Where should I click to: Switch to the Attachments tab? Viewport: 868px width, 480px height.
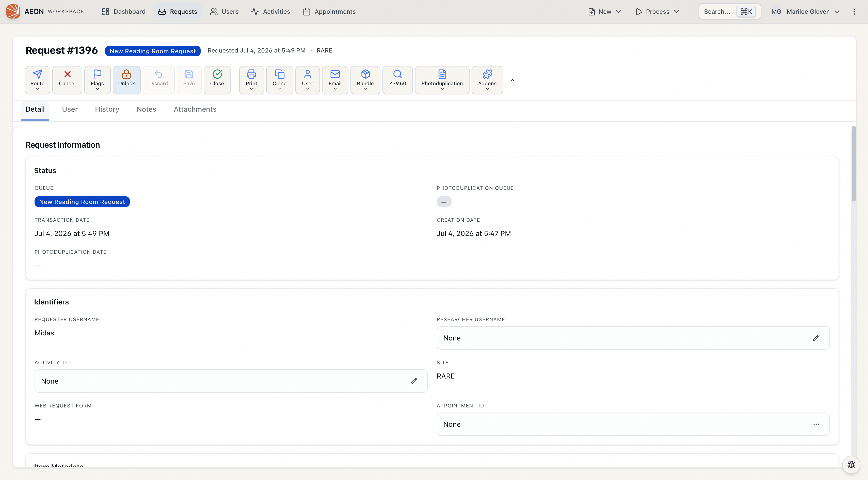(195, 109)
